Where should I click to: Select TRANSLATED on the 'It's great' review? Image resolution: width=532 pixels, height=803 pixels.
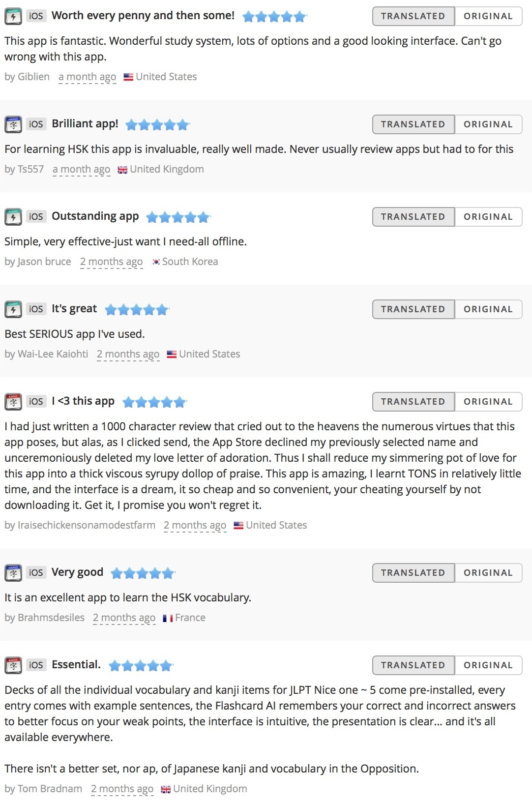(x=413, y=309)
